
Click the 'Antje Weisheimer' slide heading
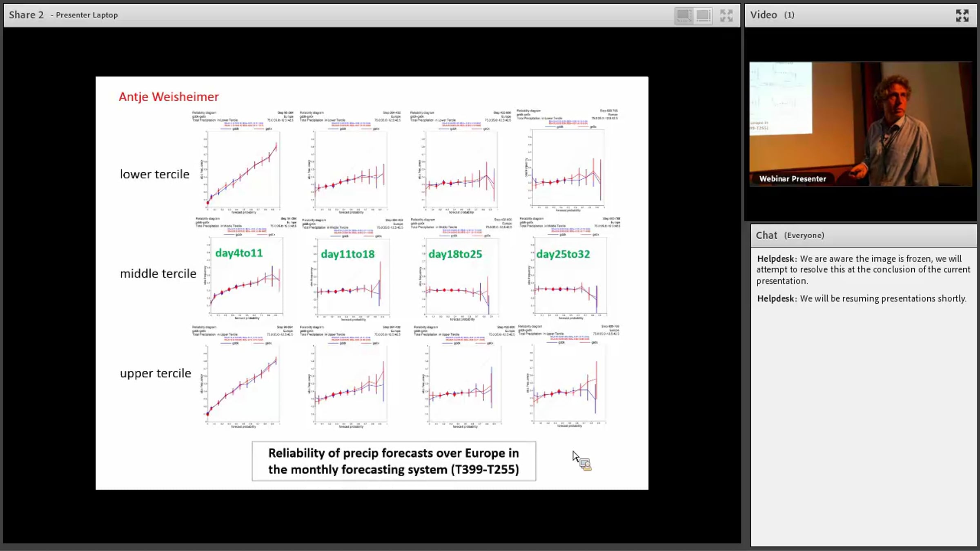169,97
